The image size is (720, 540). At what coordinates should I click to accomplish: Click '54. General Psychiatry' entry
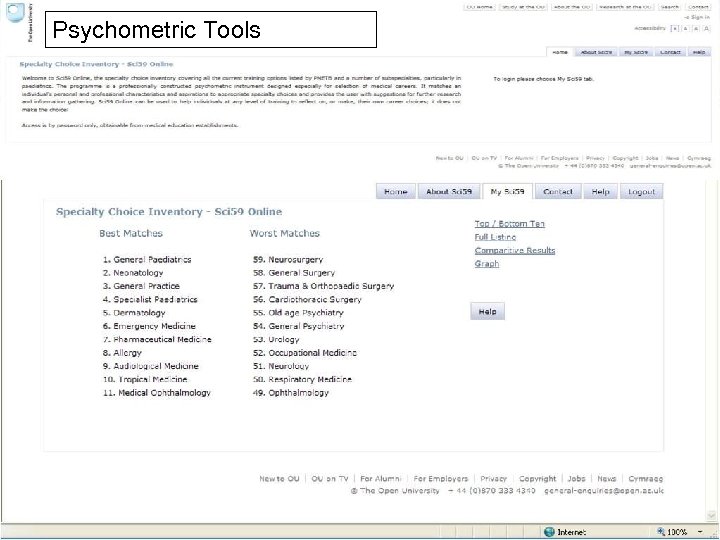click(x=298, y=326)
